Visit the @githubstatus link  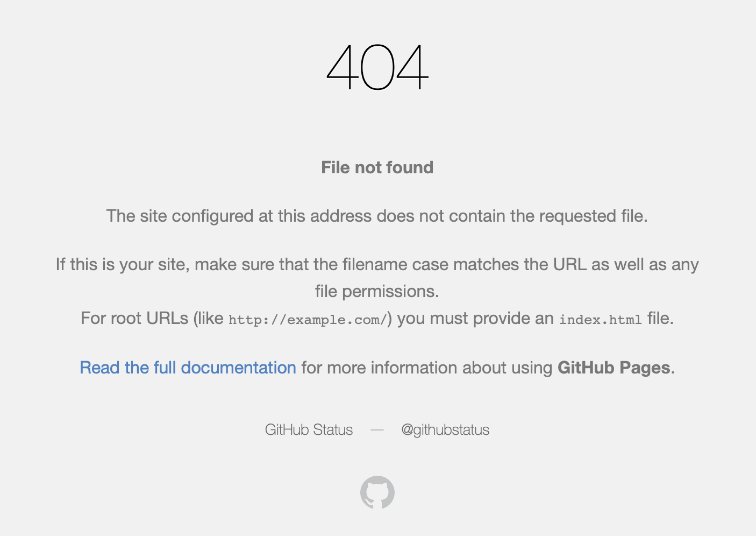pos(445,430)
